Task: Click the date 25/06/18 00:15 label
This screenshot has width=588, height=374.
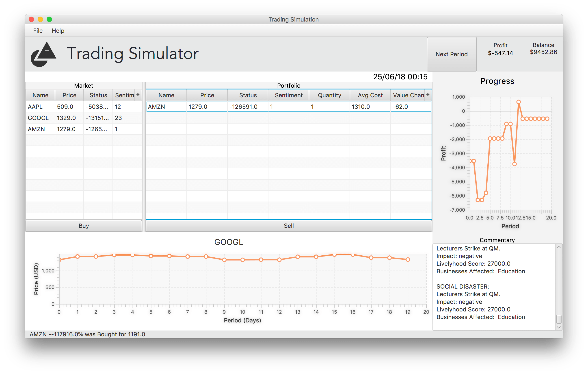Action: pyautogui.click(x=400, y=77)
